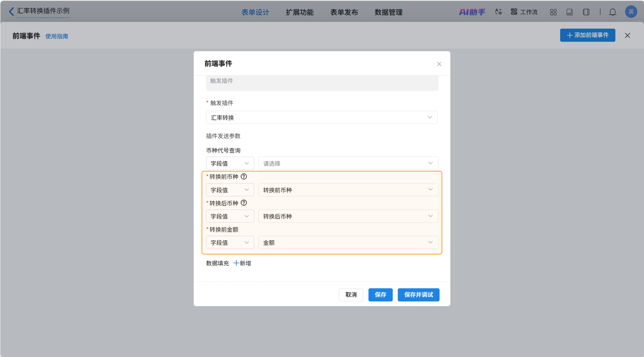Click the back arrow beside 汇率转换插件示例

(x=11, y=11)
